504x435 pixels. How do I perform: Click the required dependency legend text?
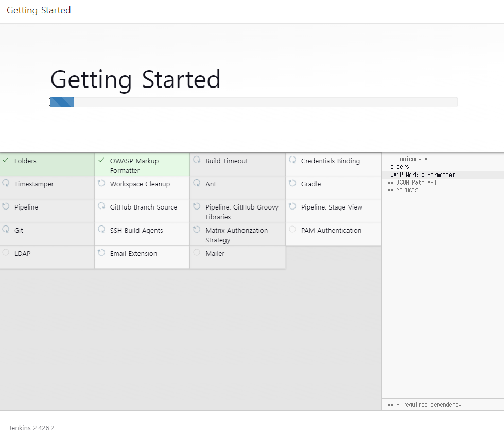(424, 405)
